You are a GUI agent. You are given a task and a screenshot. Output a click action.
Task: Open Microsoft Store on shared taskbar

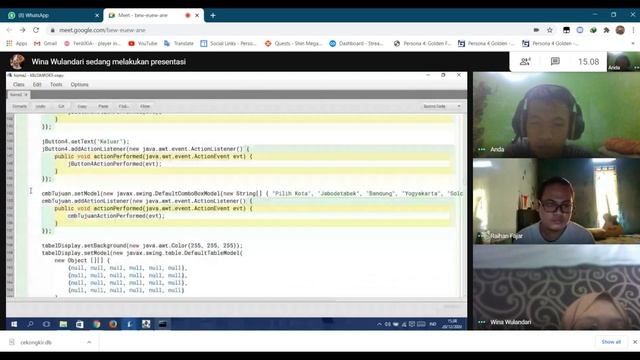(x=80, y=324)
